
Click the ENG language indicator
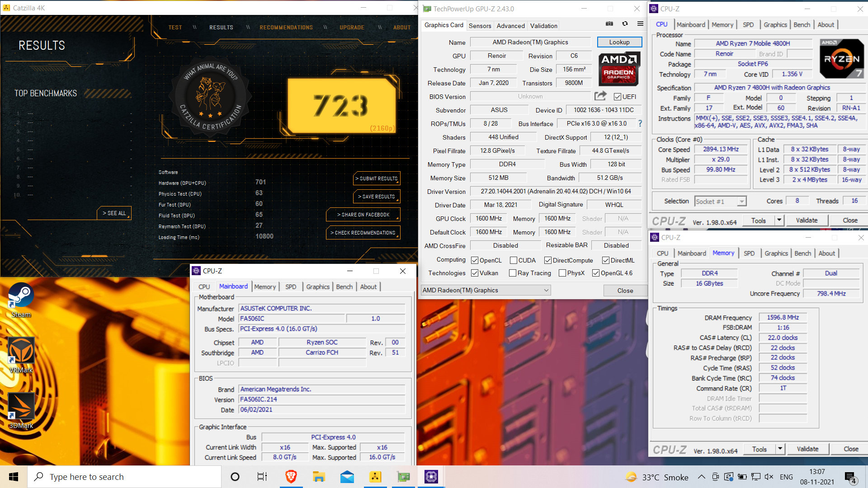coord(786,477)
